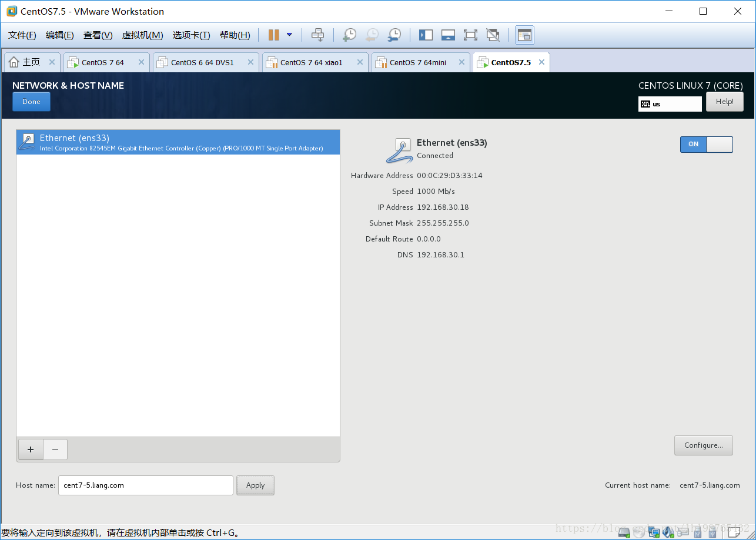Toggle the library sidebar view icon
Viewport: 756px width, 540px height.
(426, 35)
